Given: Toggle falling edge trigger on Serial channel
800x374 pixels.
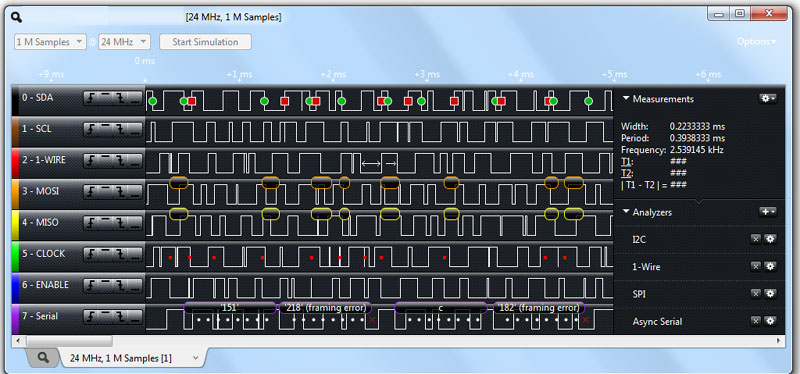Looking at the screenshot, I should pos(120,316).
